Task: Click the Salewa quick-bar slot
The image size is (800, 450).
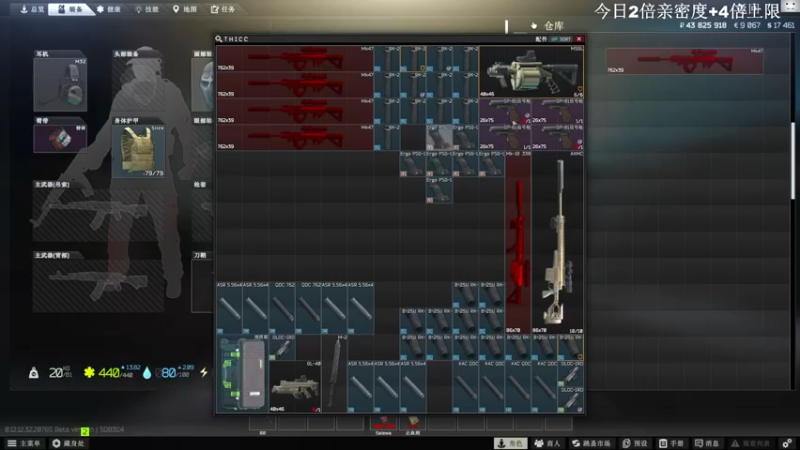Action: pyautogui.click(x=384, y=423)
